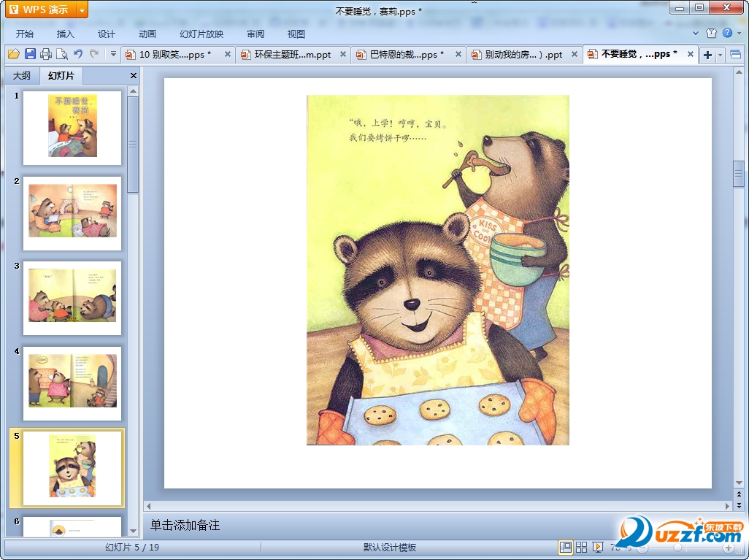Click the 默认设计模板 status bar text
Screen dimensions: 749x560
click(x=390, y=547)
